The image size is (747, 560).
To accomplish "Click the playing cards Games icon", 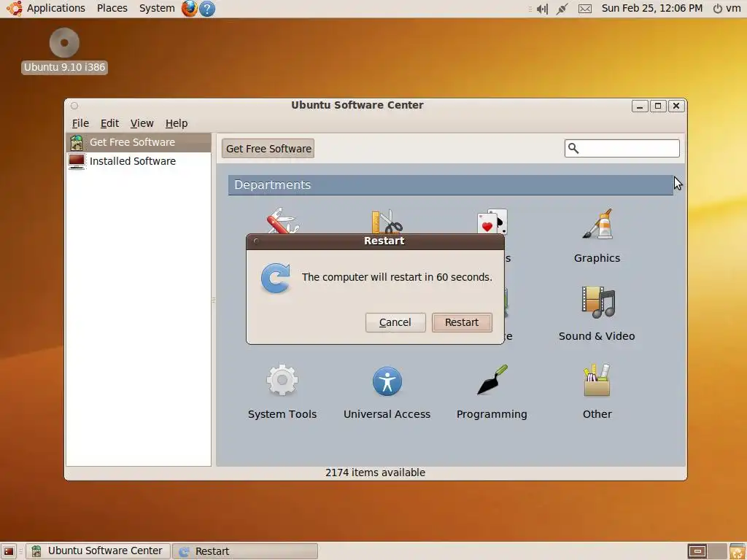I will pos(492,222).
